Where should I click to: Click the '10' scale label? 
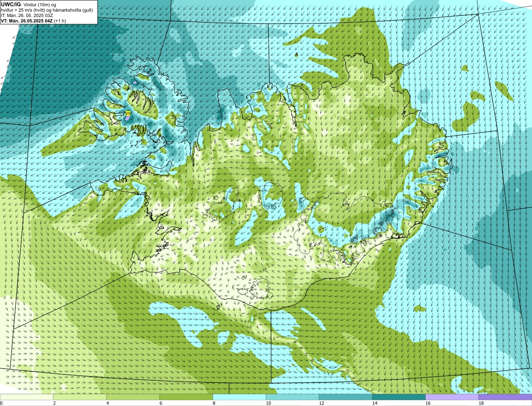(268, 403)
